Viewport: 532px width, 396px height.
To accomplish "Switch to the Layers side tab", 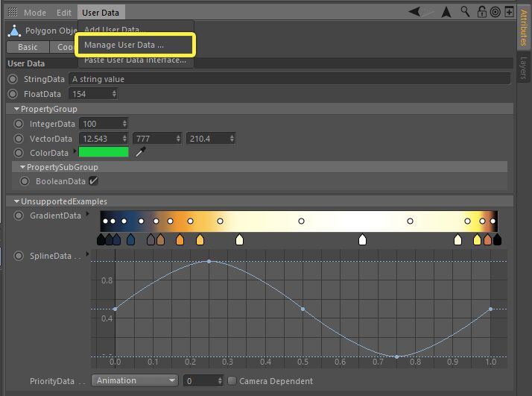I will [523, 68].
